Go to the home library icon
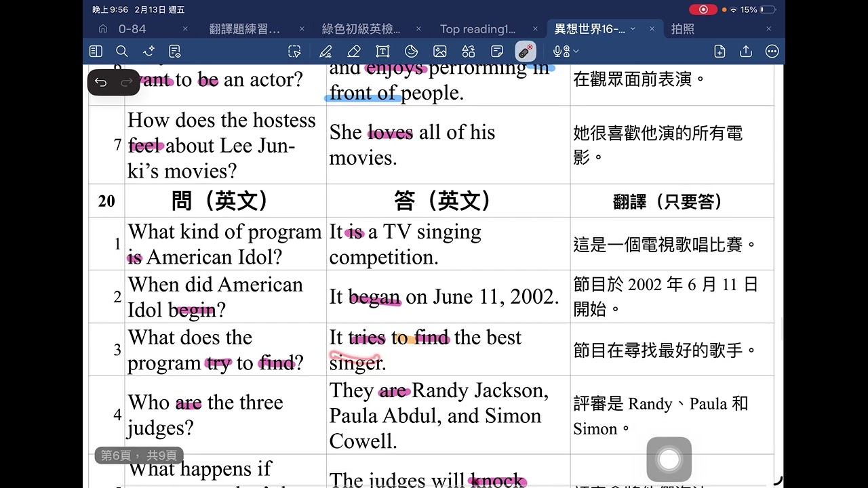Image resolution: width=868 pixels, height=488 pixels. click(x=103, y=29)
